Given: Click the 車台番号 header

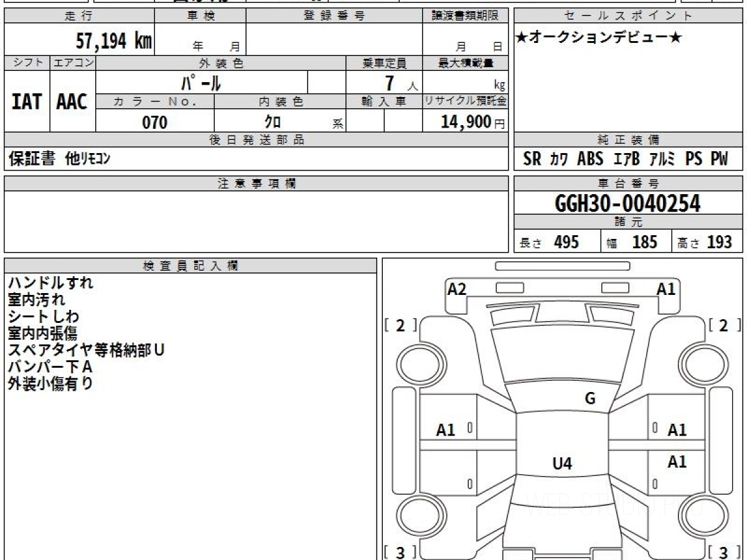Looking at the screenshot, I should 628,184.
